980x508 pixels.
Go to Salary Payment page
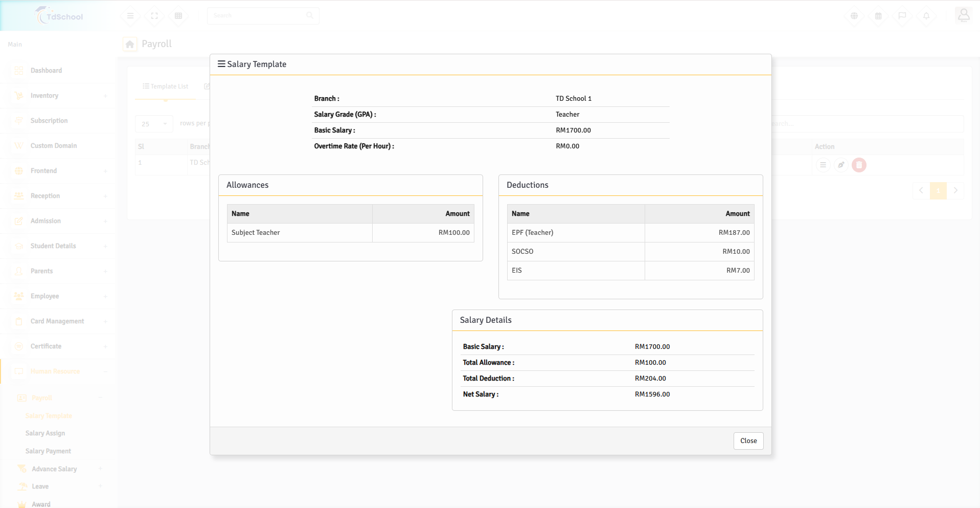pos(48,451)
